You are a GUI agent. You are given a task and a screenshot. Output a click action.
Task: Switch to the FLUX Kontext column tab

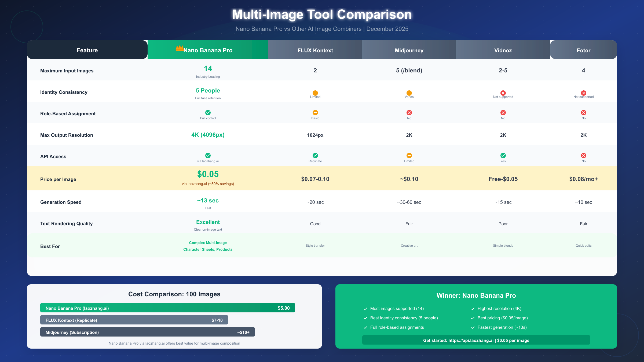pyautogui.click(x=315, y=50)
